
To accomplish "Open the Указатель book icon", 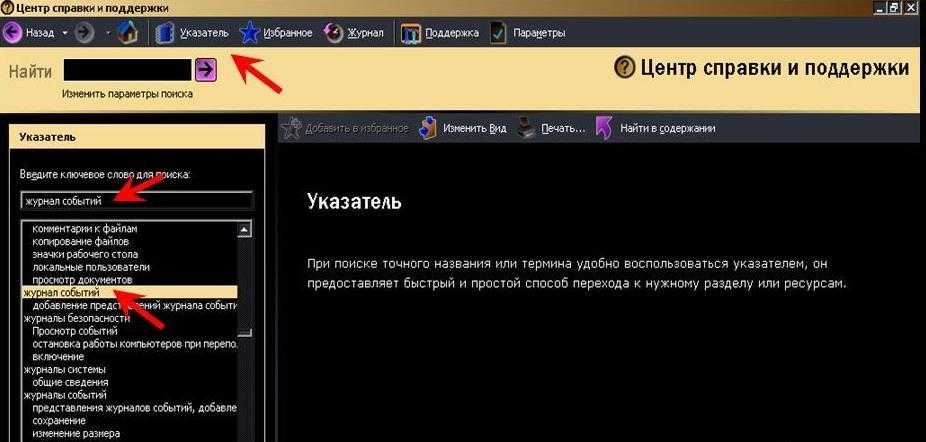I will point(165,33).
